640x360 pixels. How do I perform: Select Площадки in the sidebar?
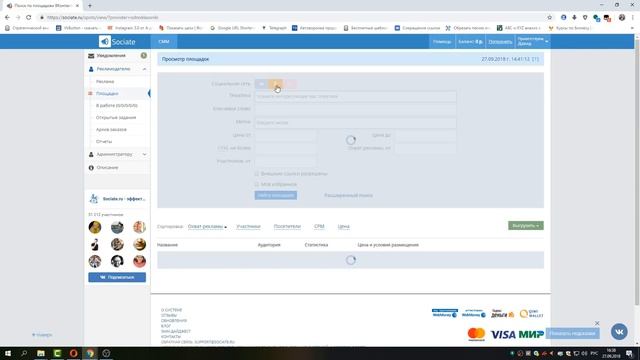pos(107,93)
